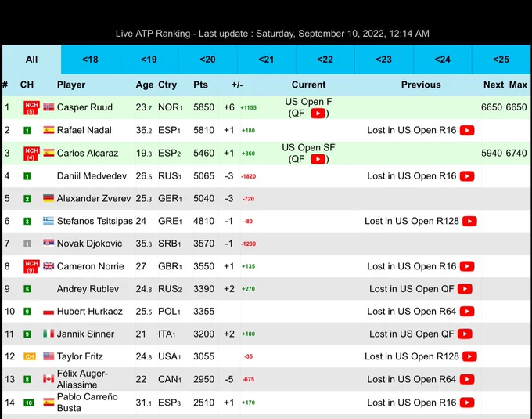Click 6740 max points for Alcaraz
The height and width of the screenshot is (419, 532).
(x=516, y=154)
